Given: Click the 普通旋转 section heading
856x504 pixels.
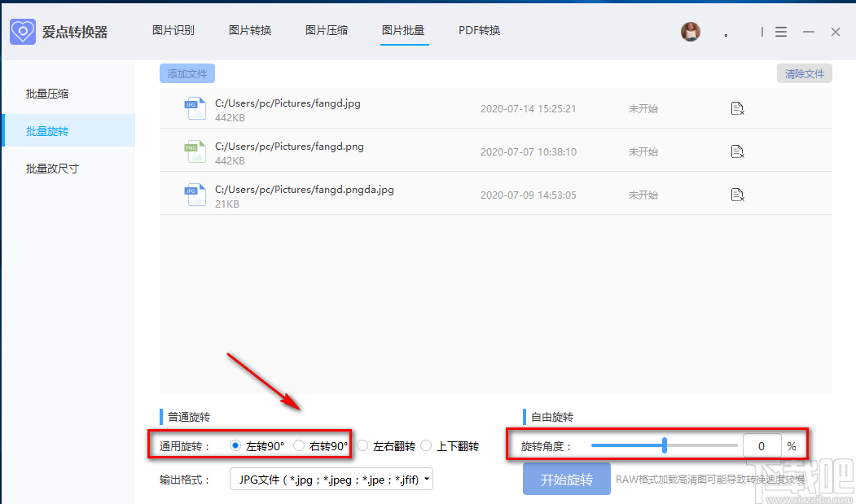Looking at the screenshot, I should (x=189, y=417).
